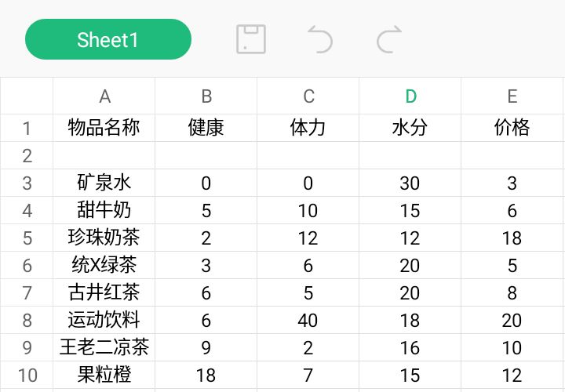Select column B header
The image size is (565, 392).
[x=206, y=96]
